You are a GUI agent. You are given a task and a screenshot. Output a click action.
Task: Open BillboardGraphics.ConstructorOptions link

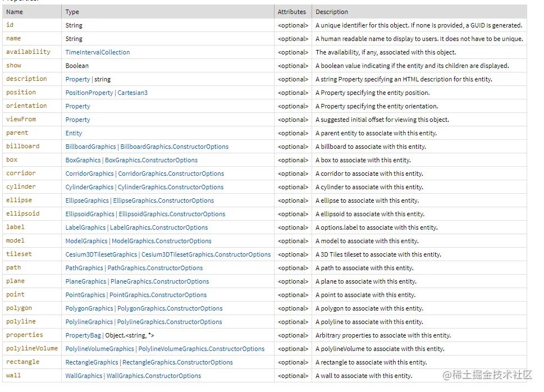click(174, 147)
